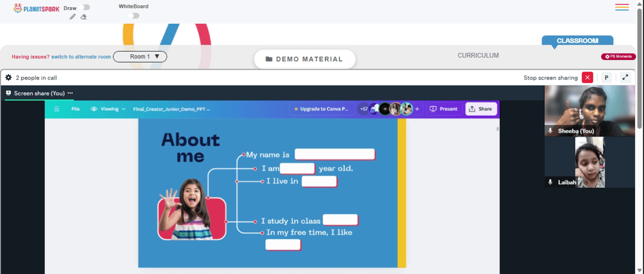Select the eraser tool
Screen dimensions: 644x274
pos(83,17)
